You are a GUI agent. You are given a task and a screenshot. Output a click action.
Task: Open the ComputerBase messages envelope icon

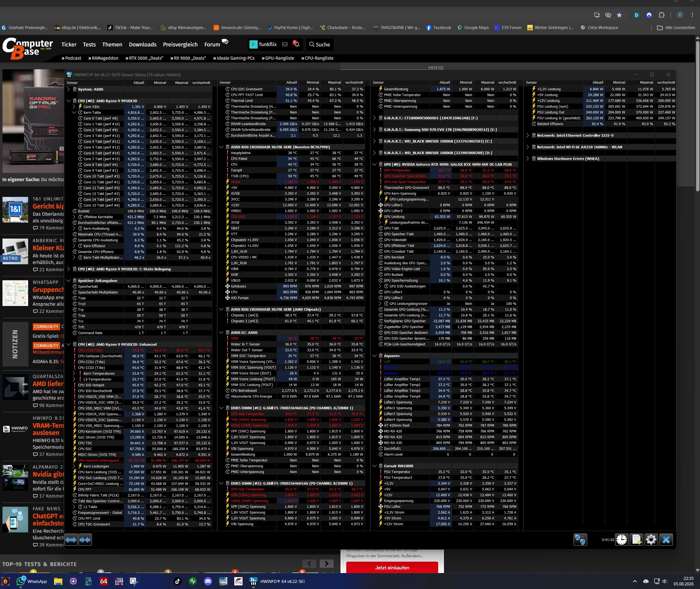coord(285,44)
